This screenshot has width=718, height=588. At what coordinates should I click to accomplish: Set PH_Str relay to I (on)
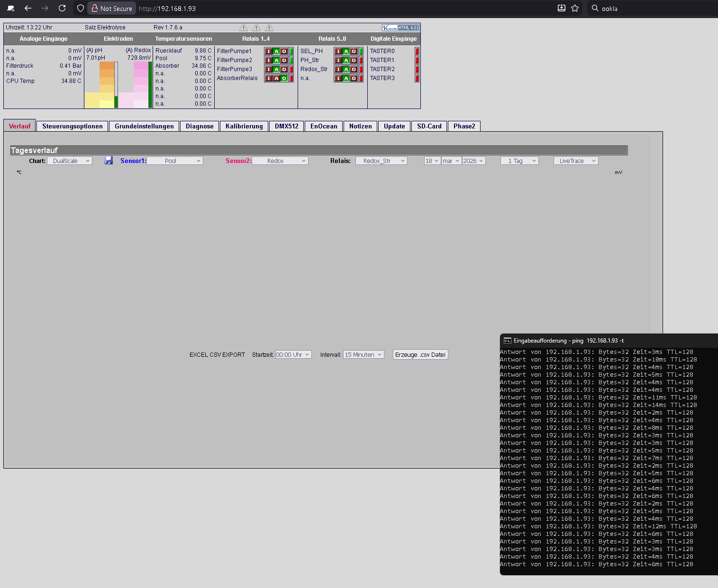point(338,60)
